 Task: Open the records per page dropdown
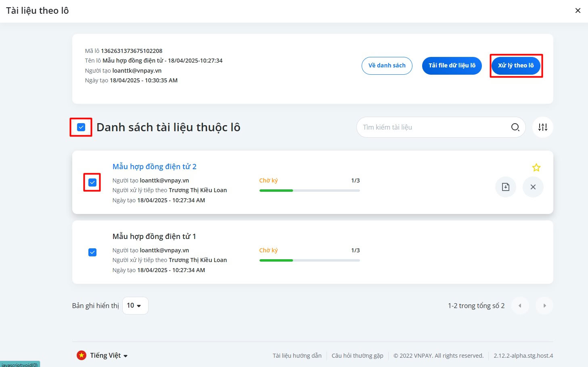135,306
